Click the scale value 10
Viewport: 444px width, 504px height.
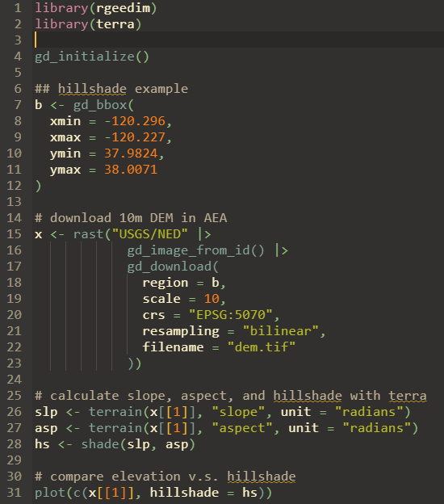[212, 299]
